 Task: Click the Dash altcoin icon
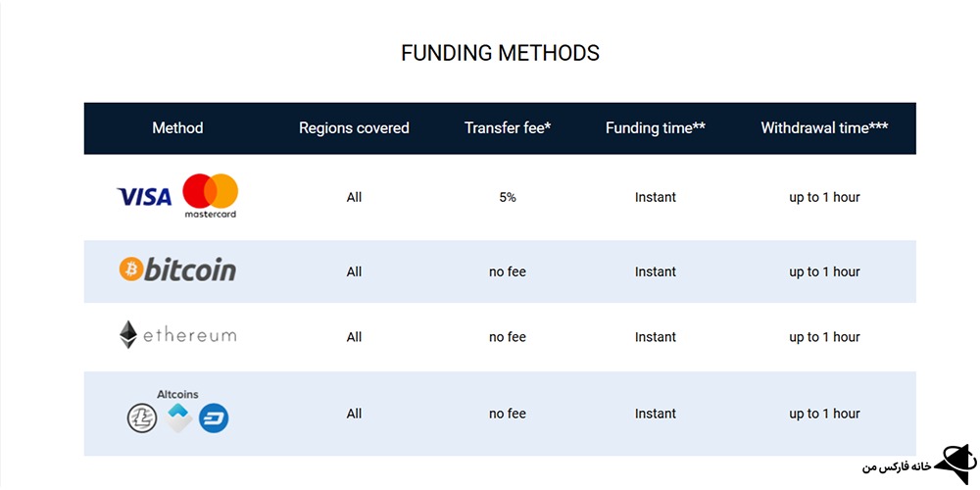tap(214, 418)
